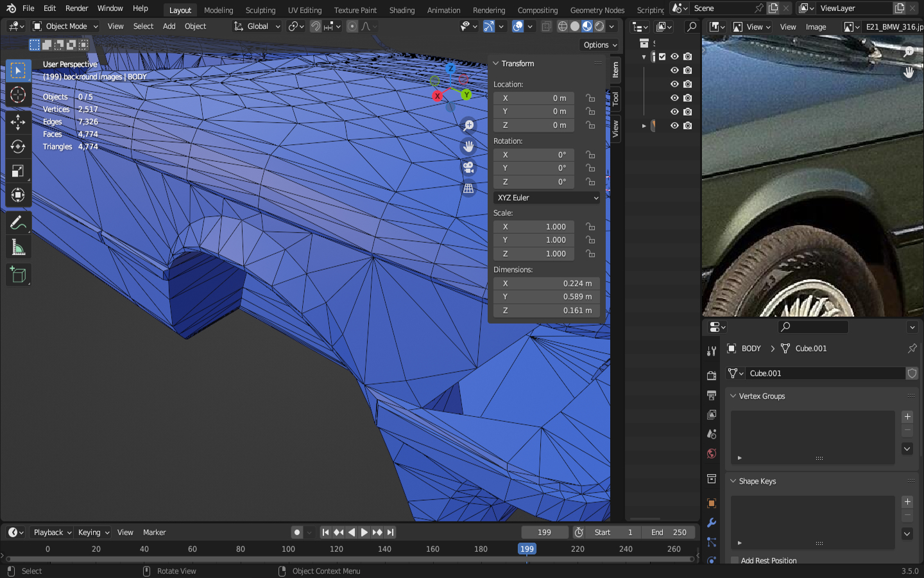Screen dimensions: 924x578
Task: Open the XYZ Euler rotation mode dropdown
Action: click(547, 198)
